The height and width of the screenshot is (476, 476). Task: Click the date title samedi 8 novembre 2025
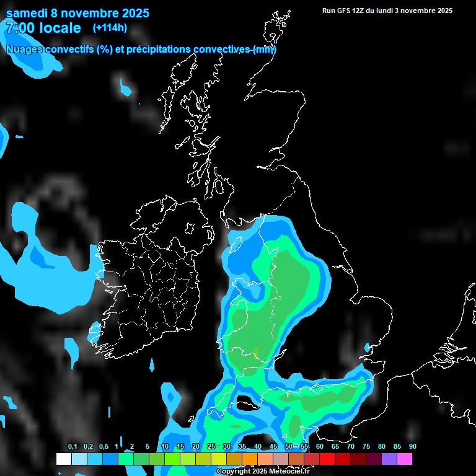pos(77,13)
